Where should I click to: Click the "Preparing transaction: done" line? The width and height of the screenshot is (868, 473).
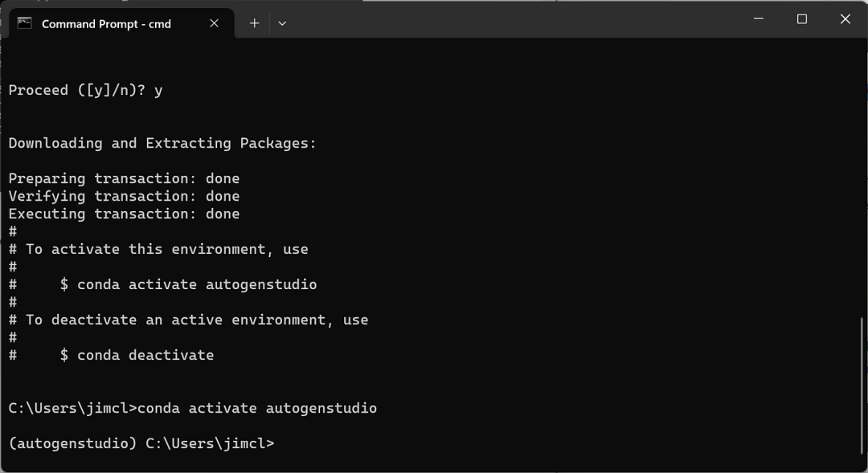pos(124,179)
